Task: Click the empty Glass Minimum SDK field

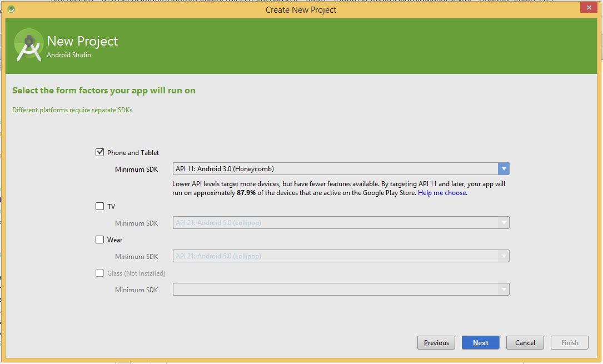Action: [x=333, y=289]
